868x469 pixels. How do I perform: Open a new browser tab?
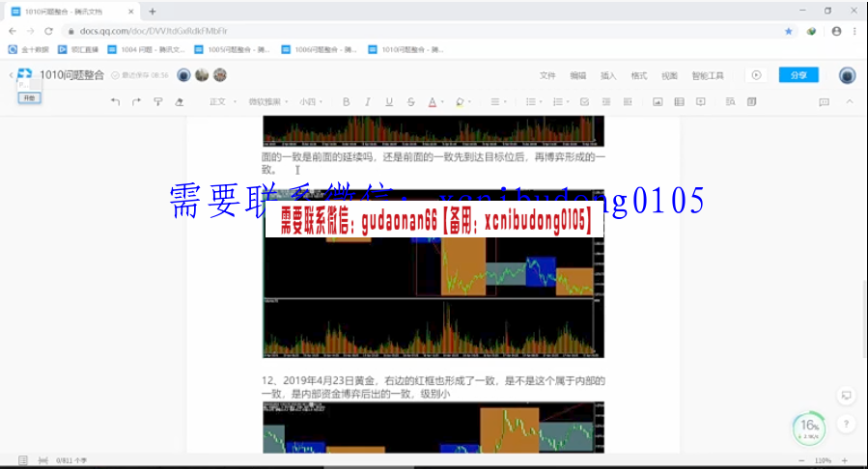(153, 11)
